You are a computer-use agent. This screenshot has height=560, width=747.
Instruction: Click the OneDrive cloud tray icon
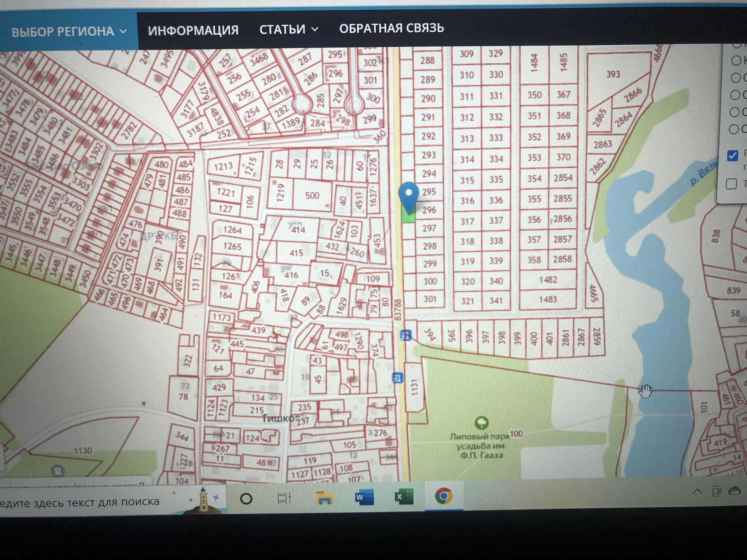[x=734, y=491]
